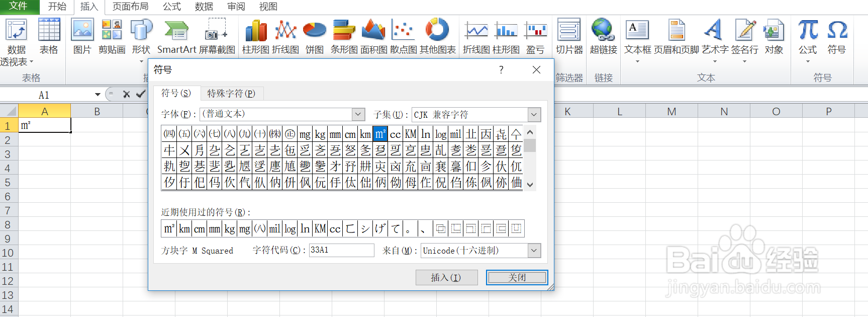Open the Screenshot (屏幕截图) tool
The image size is (868, 317).
click(217, 36)
